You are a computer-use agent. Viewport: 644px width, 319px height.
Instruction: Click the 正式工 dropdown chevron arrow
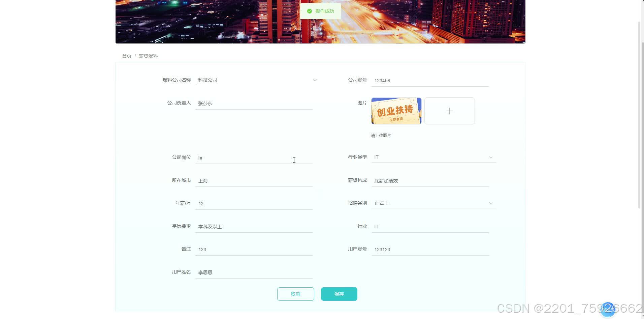490,203
